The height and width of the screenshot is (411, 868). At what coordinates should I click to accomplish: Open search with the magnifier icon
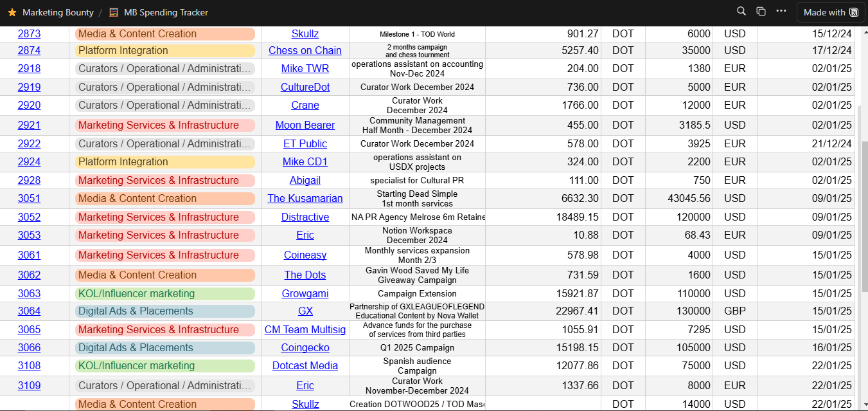pyautogui.click(x=741, y=12)
